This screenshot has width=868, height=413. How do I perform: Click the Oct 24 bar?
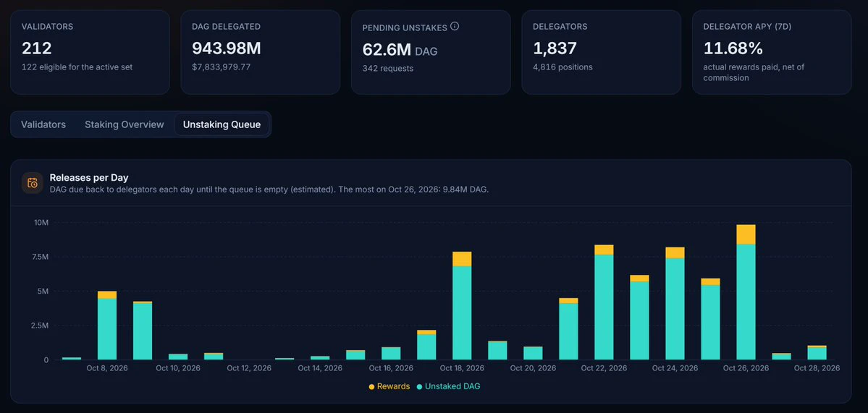pyautogui.click(x=675, y=304)
